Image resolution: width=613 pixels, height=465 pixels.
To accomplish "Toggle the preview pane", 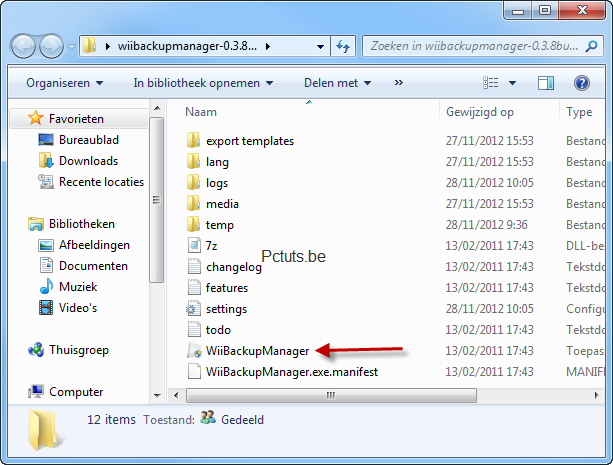I will click(x=546, y=83).
